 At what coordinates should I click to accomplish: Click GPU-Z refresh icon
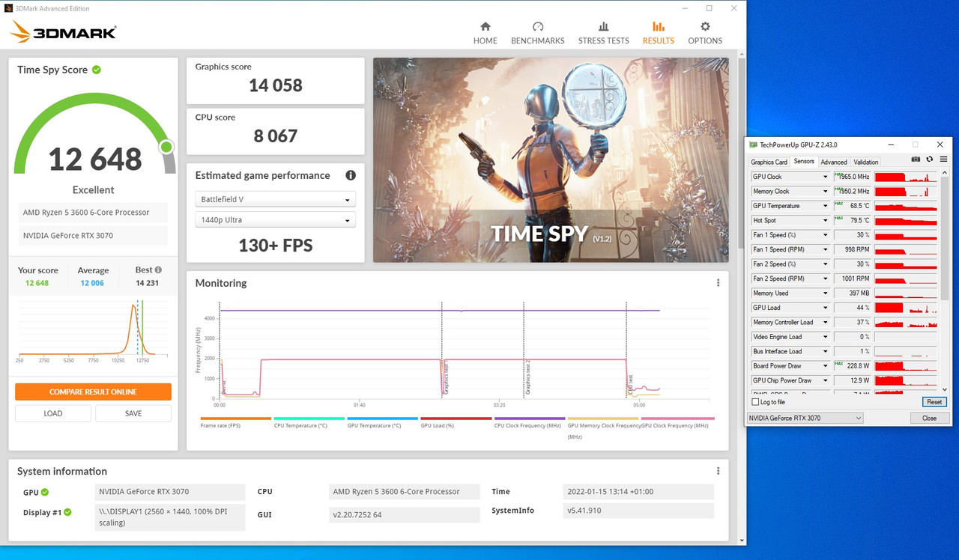(930, 159)
